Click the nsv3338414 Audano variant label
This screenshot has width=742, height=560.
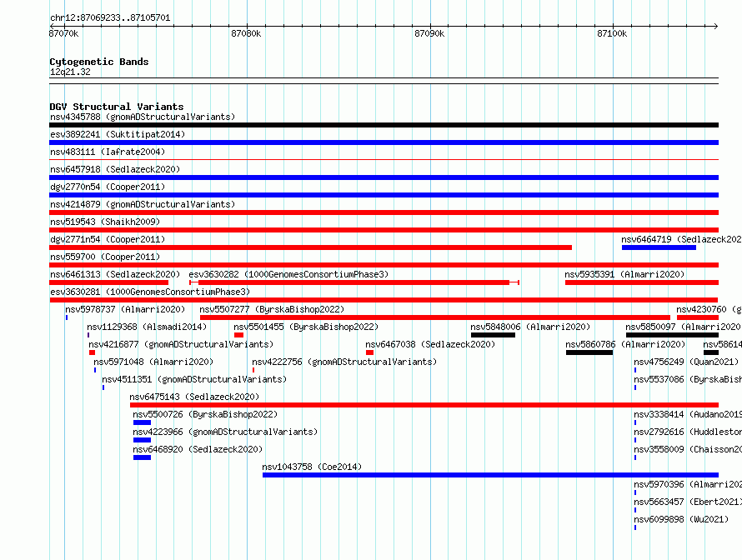[688, 414]
